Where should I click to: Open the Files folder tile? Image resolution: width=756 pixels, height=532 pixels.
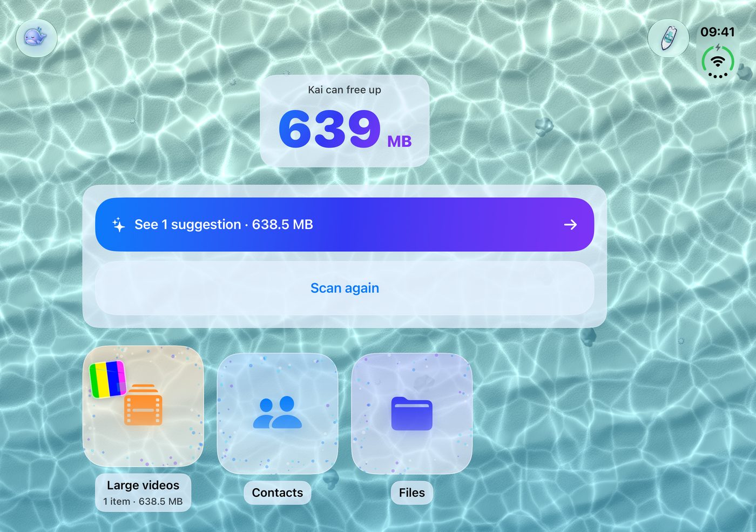412,413
